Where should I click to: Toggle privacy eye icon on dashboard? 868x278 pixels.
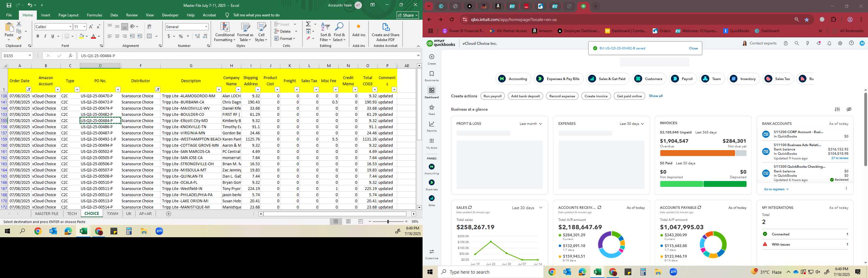pyautogui.click(x=849, y=109)
